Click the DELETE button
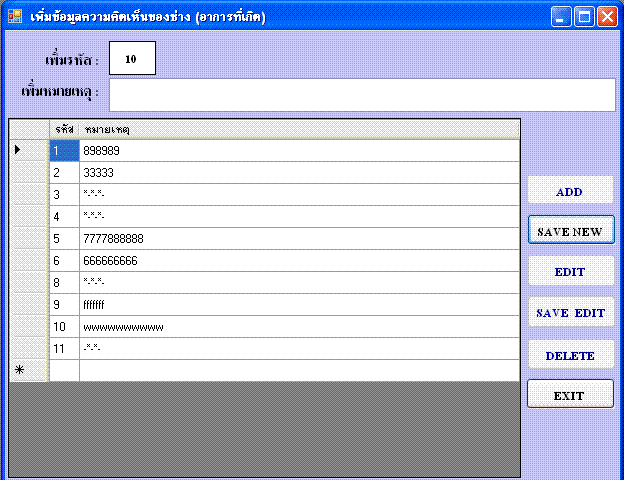The width and height of the screenshot is (624, 480). click(571, 354)
